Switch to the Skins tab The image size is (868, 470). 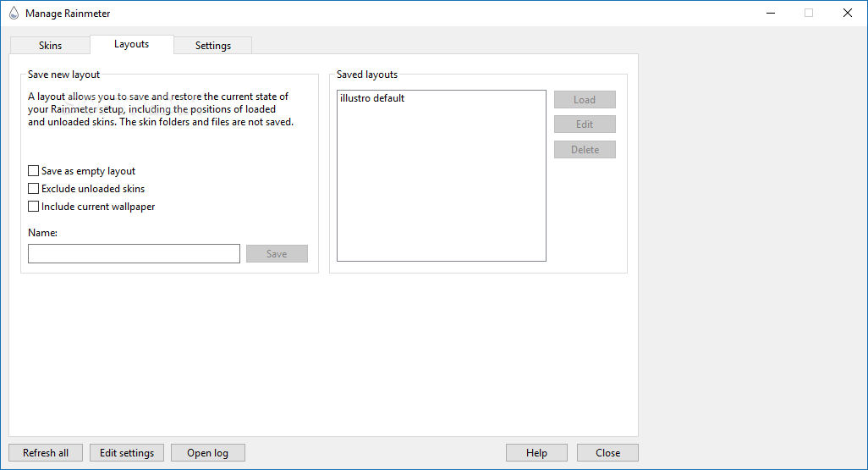[x=50, y=46]
